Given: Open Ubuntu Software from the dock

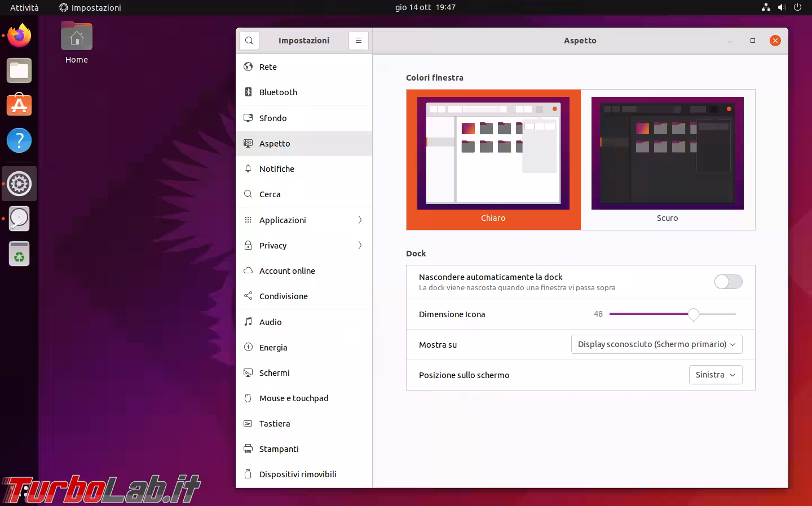Looking at the screenshot, I should 19,105.
